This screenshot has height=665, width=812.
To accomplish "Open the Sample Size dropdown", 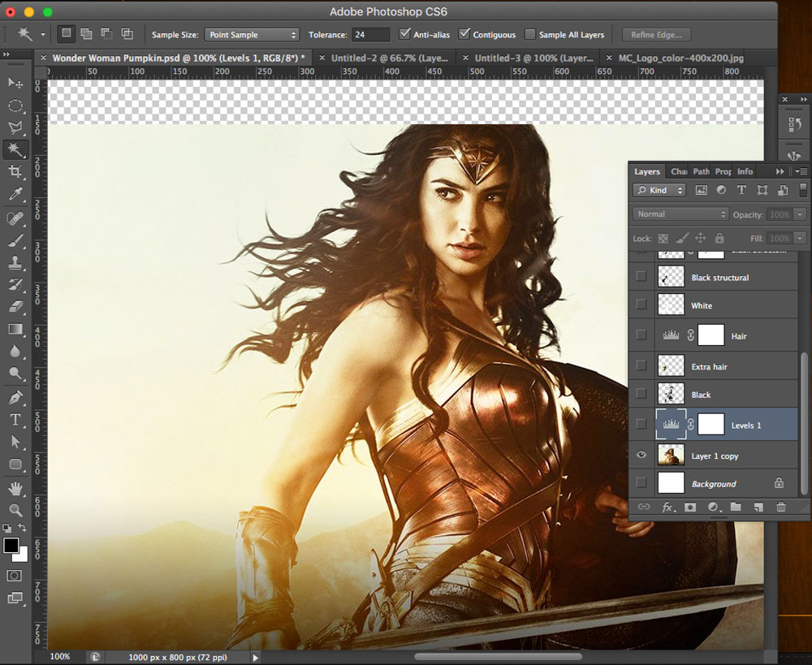I will coord(252,35).
